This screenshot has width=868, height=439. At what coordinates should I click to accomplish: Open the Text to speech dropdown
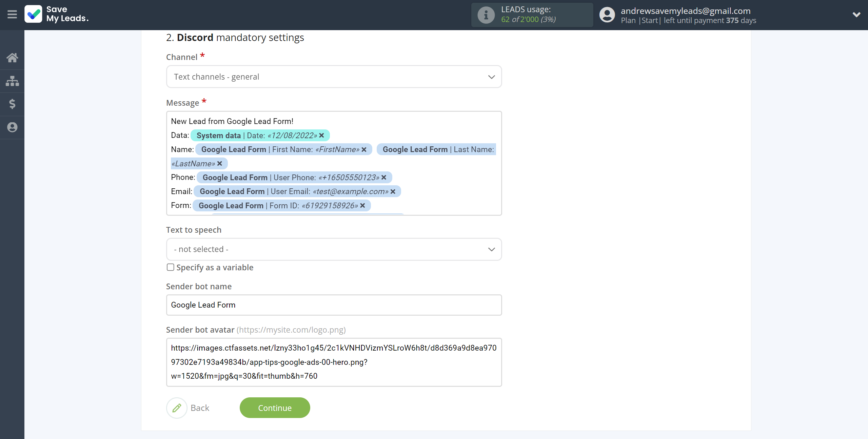pyautogui.click(x=334, y=249)
